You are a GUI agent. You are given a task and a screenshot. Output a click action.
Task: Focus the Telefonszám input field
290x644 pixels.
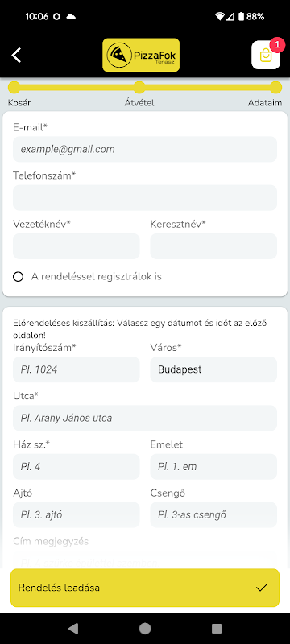point(145,197)
